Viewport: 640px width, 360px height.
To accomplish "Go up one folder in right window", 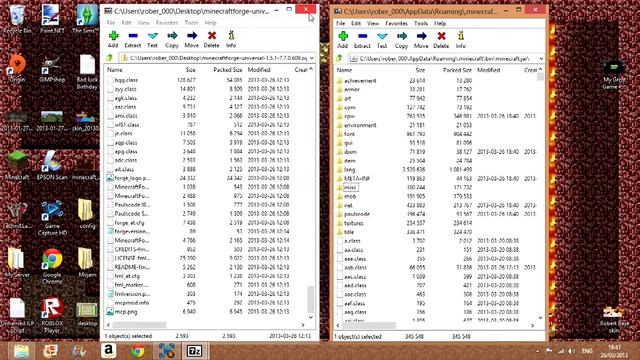I will (x=339, y=59).
